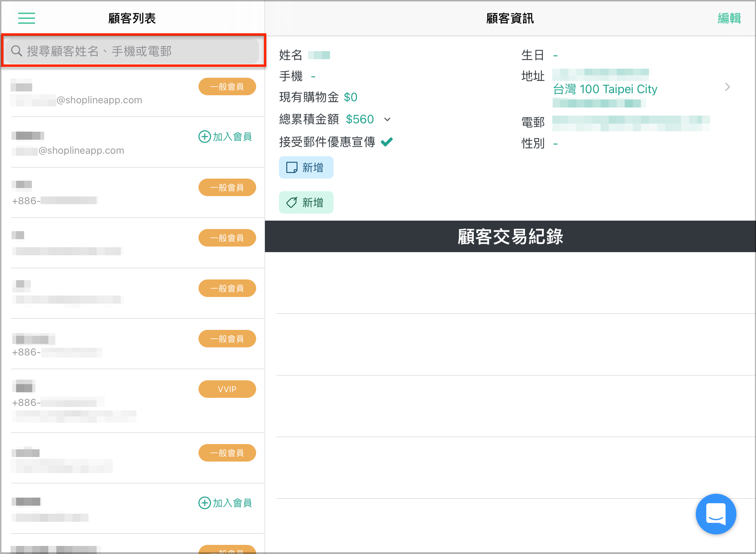This screenshot has width=756, height=554.
Task: Select the first customer row with shoplineapp email
Action: [x=133, y=92]
